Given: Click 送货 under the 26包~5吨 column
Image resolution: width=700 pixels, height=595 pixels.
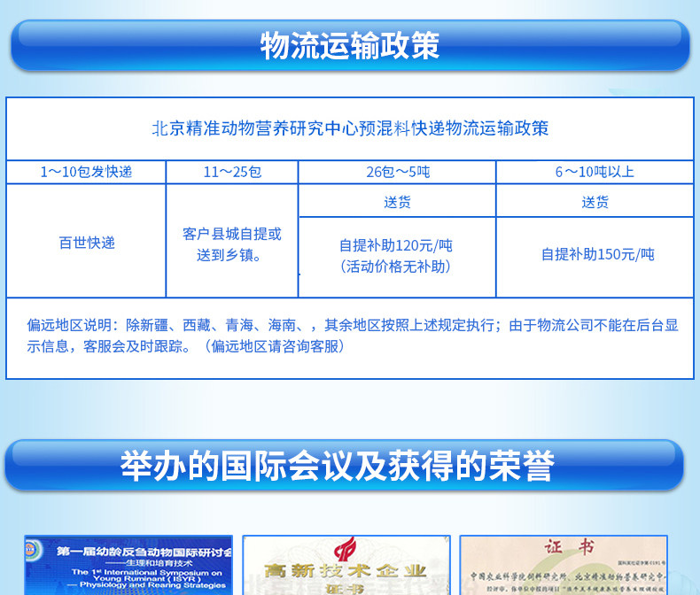Looking at the screenshot, I should pos(397,202).
